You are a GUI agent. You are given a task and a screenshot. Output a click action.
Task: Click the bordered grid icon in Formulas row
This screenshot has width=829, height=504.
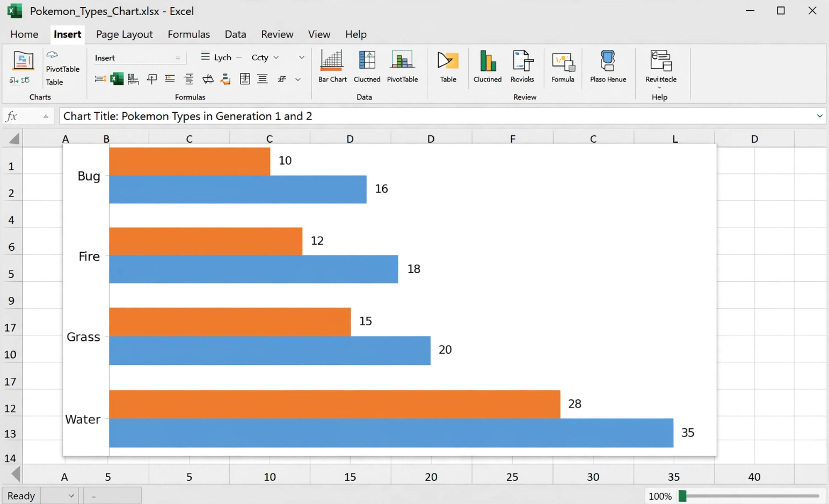245,79
